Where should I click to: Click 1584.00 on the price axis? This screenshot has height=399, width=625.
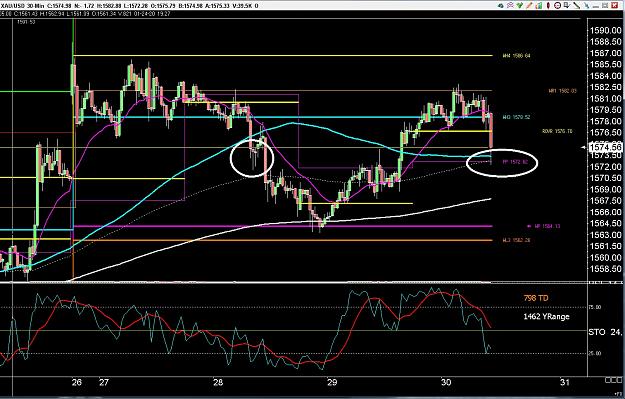[605, 76]
